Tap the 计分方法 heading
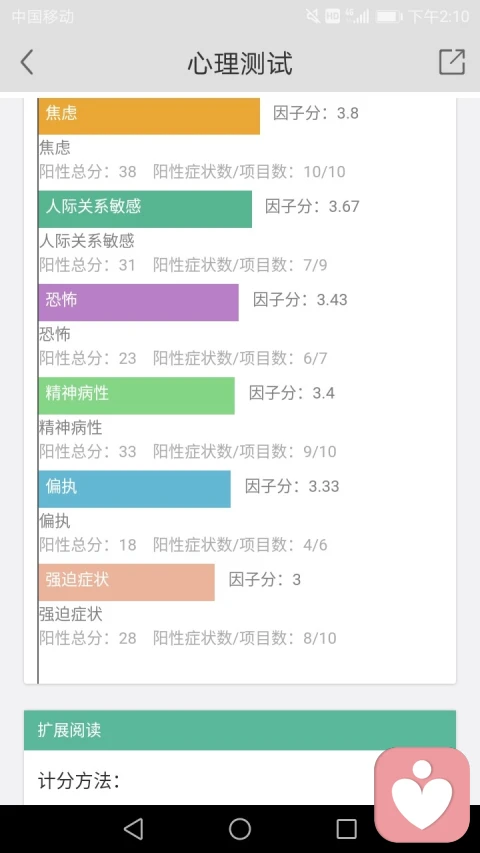This screenshot has height=853, width=480. (79, 781)
